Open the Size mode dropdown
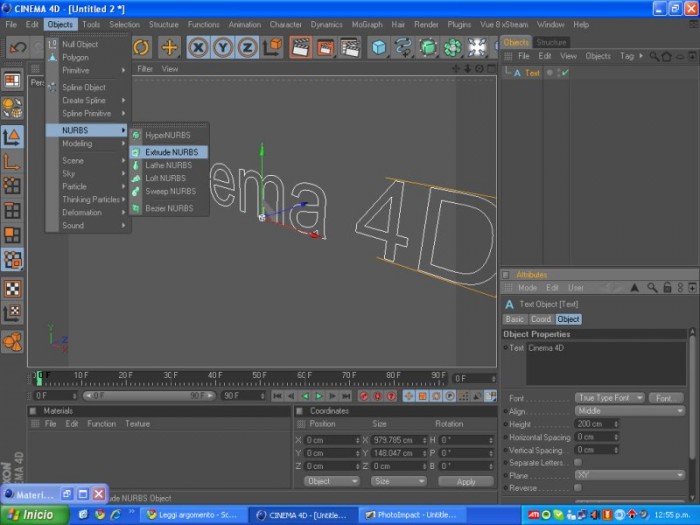Viewport: 700px width, 525px height. 398,481
